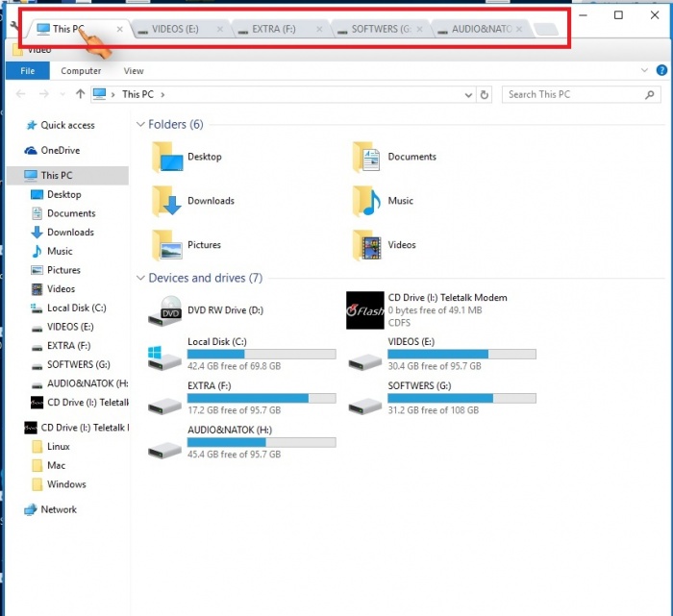Go up one level with up arrow
673x616 pixels.
coord(81,94)
